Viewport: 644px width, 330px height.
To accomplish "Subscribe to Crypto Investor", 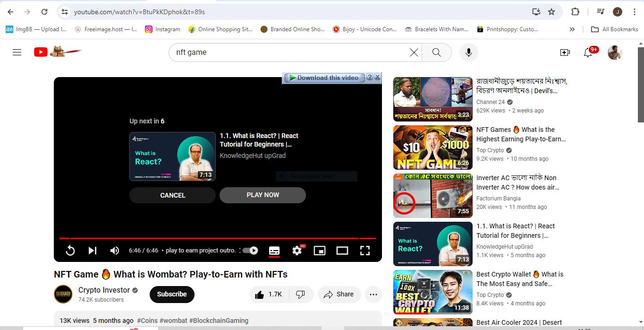I will [172, 294].
